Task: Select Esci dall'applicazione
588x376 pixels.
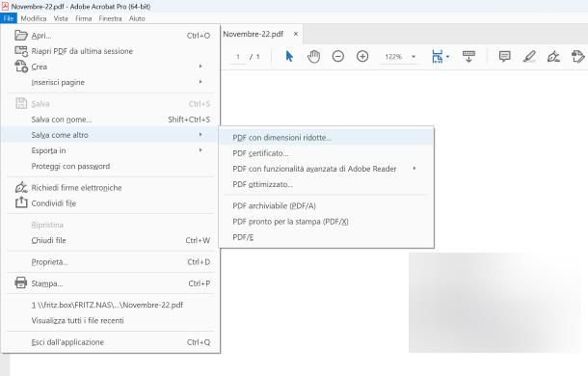Action: tap(110, 342)
